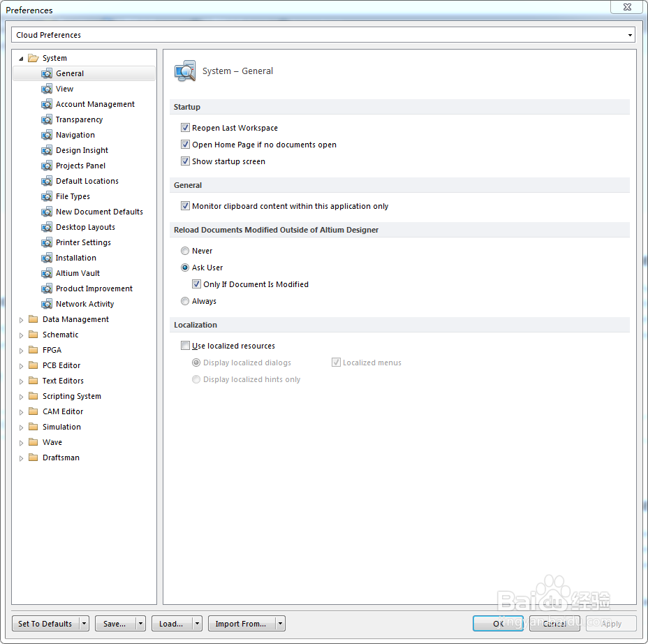
Task: Open the Installation preferences page
Action: click(76, 258)
